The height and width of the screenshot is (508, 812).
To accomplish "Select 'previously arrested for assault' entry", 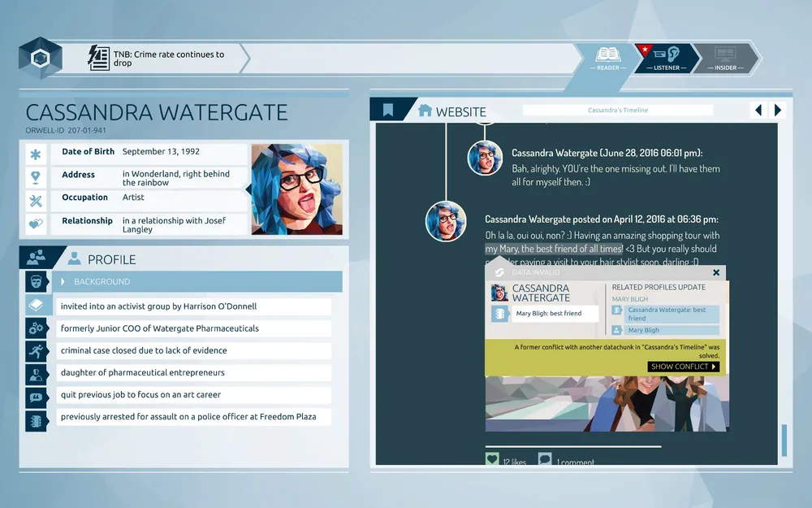I will click(194, 417).
